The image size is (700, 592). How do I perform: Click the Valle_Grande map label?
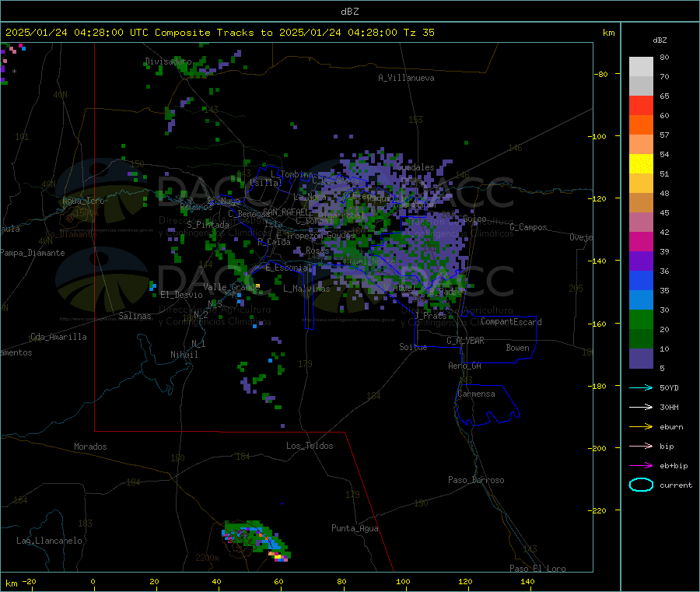click(x=231, y=287)
